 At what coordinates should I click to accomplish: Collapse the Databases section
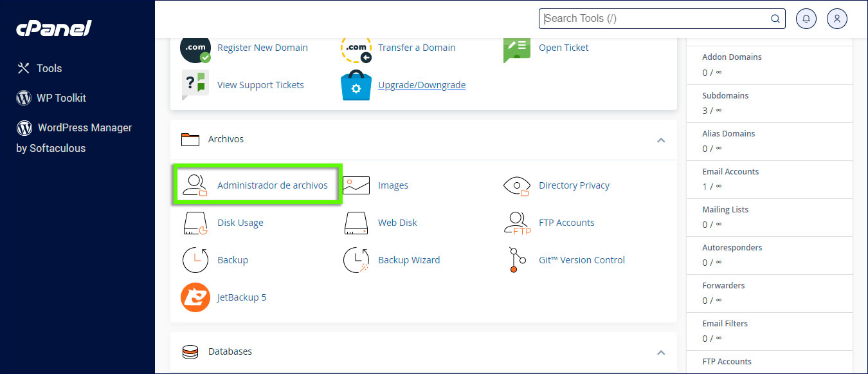661,353
